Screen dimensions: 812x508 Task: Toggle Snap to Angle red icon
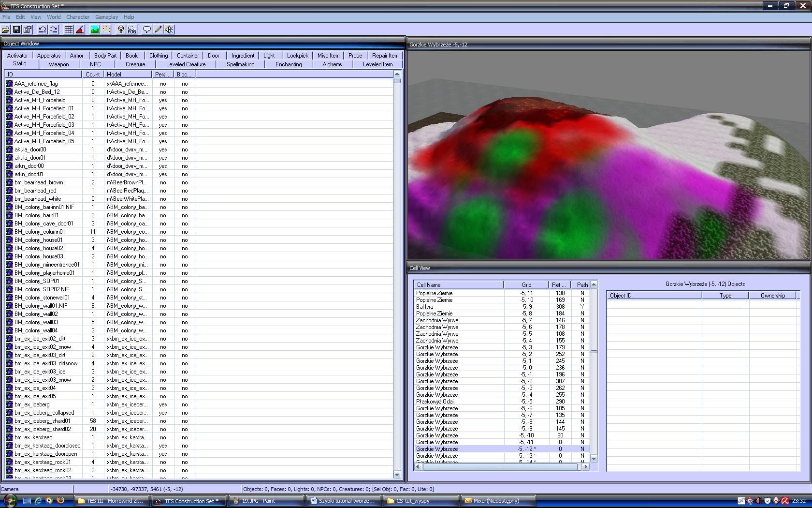click(x=80, y=30)
